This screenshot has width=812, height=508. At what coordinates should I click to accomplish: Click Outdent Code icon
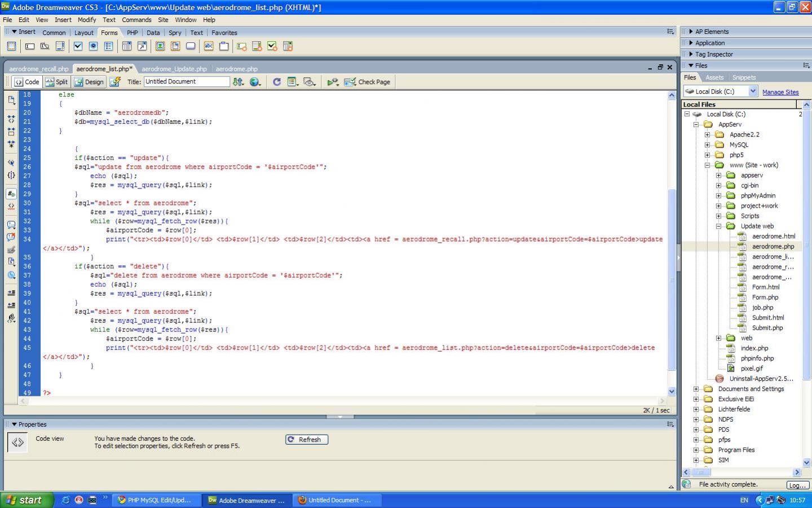[x=11, y=305]
